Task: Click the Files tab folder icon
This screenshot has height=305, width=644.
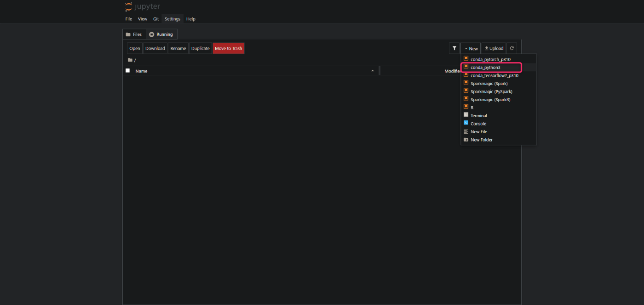Action: tap(128, 34)
